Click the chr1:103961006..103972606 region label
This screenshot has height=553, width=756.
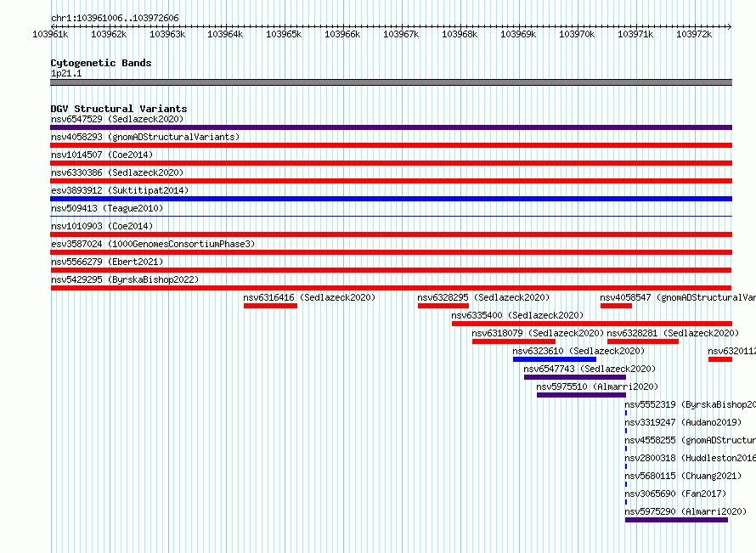[115, 18]
